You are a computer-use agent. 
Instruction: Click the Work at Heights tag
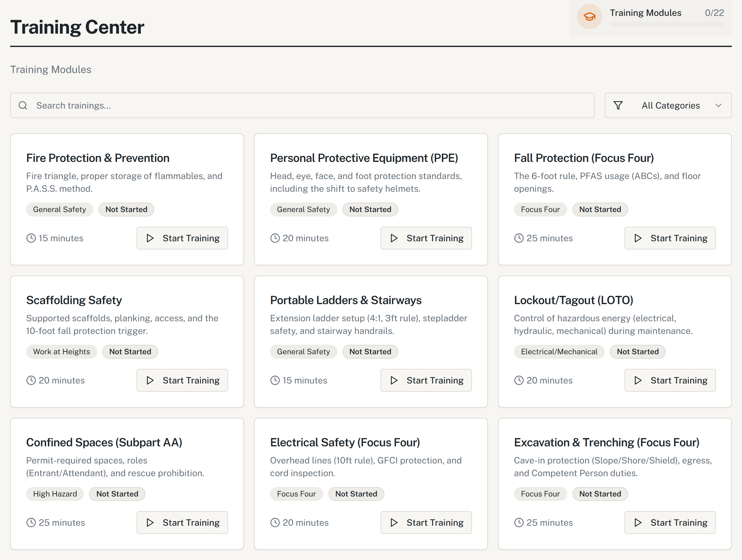click(x=62, y=352)
